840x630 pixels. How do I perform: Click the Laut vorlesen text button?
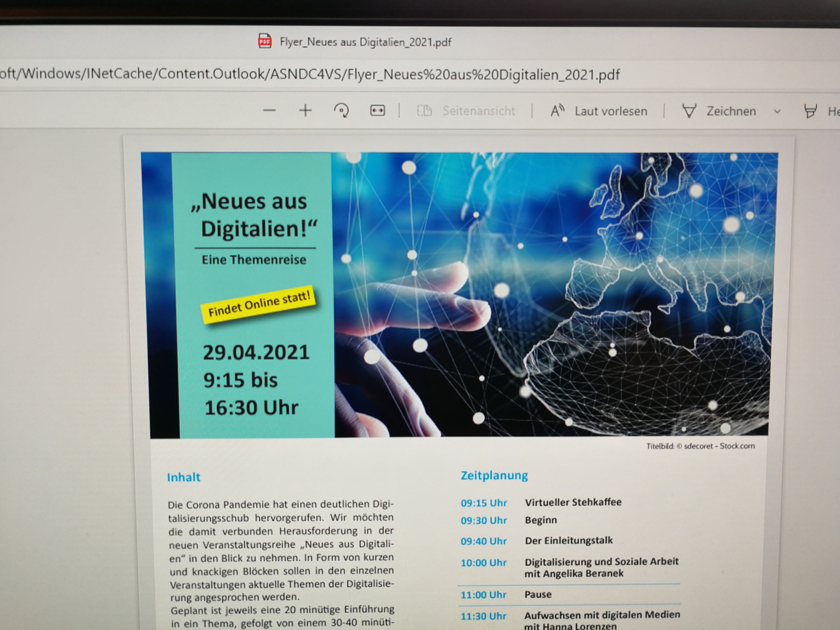click(611, 111)
